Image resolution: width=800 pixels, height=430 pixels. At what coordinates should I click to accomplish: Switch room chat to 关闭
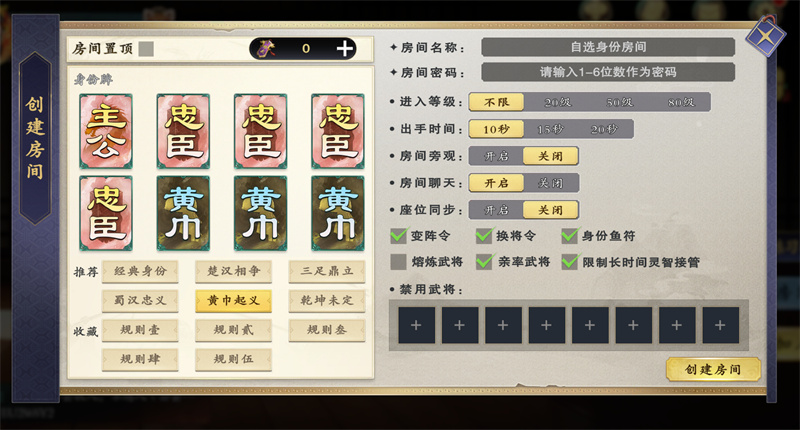(x=551, y=183)
